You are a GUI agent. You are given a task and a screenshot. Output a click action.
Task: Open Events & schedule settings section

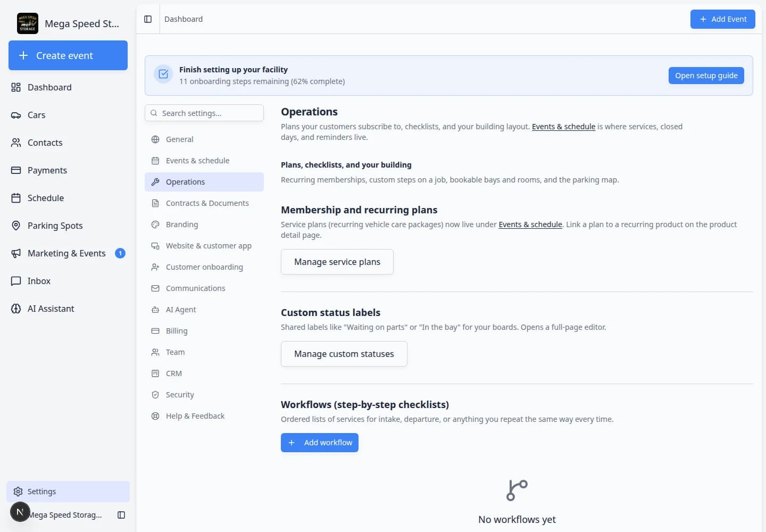point(204,161)
